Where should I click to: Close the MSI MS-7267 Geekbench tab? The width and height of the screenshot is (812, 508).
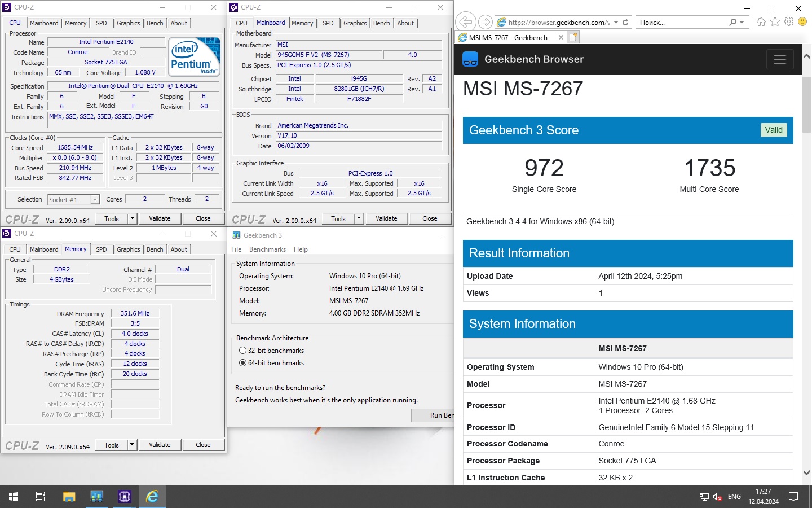pos(561,37)
